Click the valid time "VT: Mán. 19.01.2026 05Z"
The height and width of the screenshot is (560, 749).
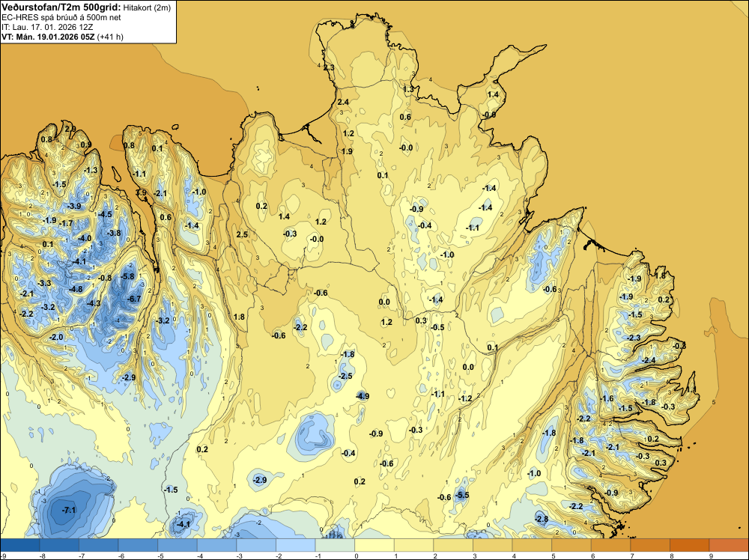48,37
